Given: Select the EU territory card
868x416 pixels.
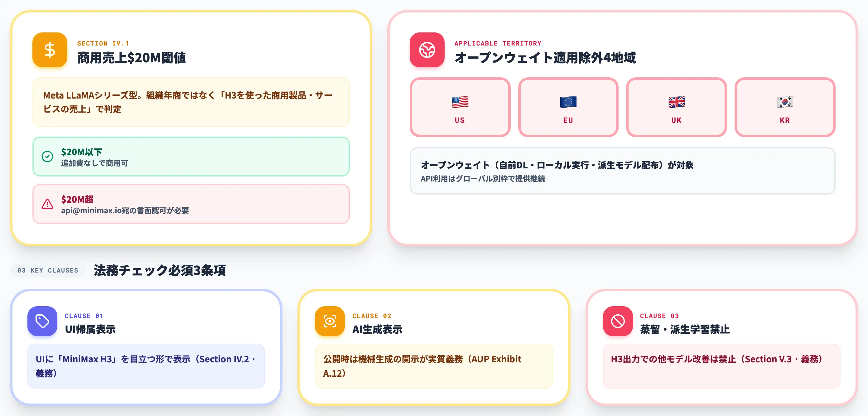Looking at the screenshot, I should tap(568, 107).
